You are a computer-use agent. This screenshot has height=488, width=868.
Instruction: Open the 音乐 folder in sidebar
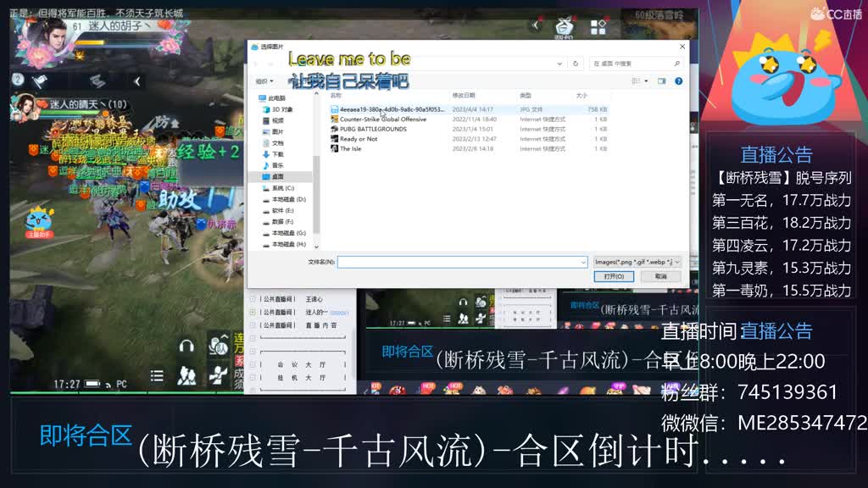274,165
